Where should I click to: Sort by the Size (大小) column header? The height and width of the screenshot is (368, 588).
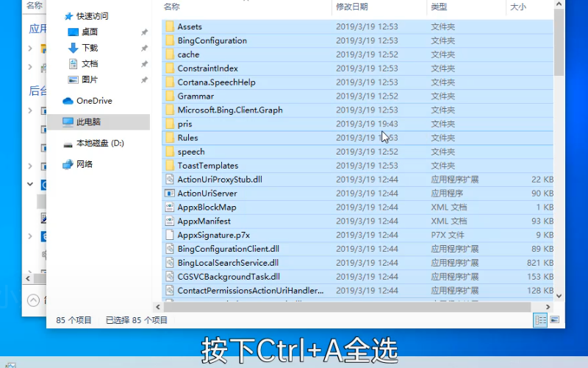[517, 7]
